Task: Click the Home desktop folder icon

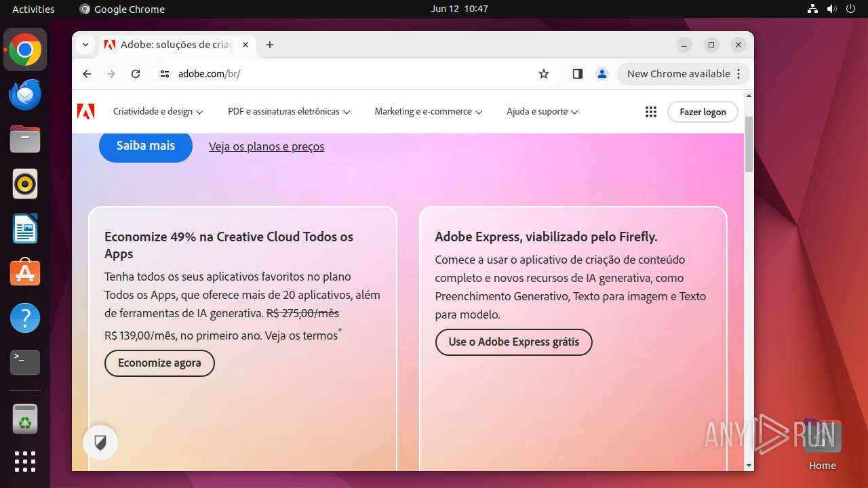Action: (822, 445)
